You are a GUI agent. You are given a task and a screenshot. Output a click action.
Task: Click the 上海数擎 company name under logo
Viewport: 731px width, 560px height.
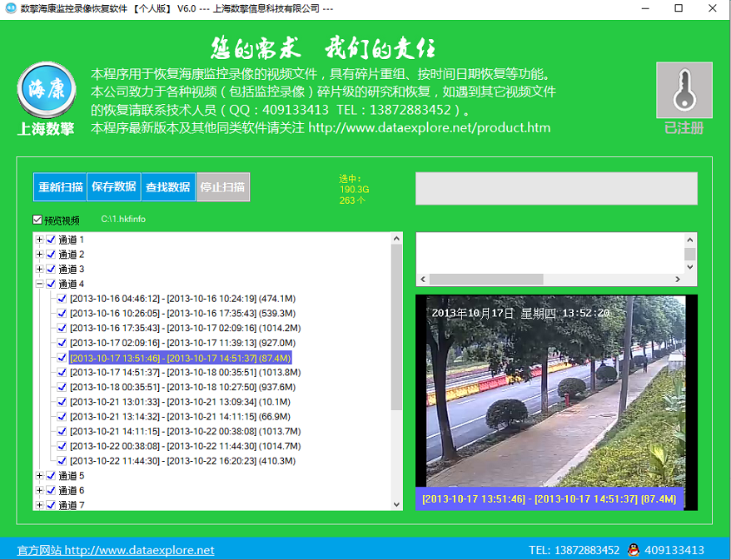(46, 129)
